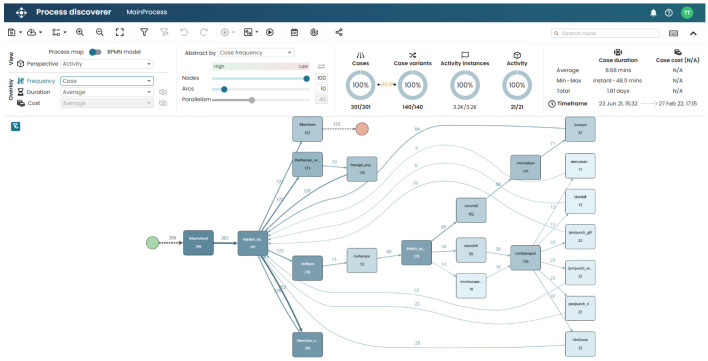Viewport: 708px width, 361px height.
Task: Click the Activity instances 100% donut chart
Action: 465,85
